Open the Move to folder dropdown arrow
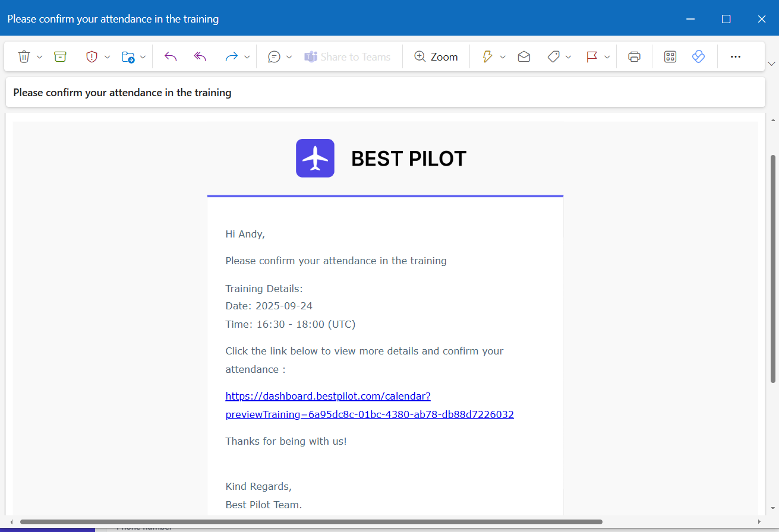Image resolution: width=779 pixels, height=532 pixels. 143,57
